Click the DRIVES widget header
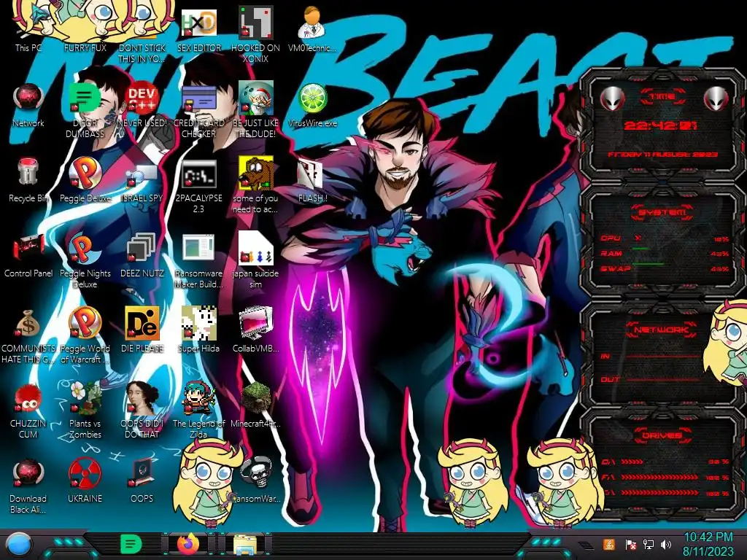 (662, 435)
